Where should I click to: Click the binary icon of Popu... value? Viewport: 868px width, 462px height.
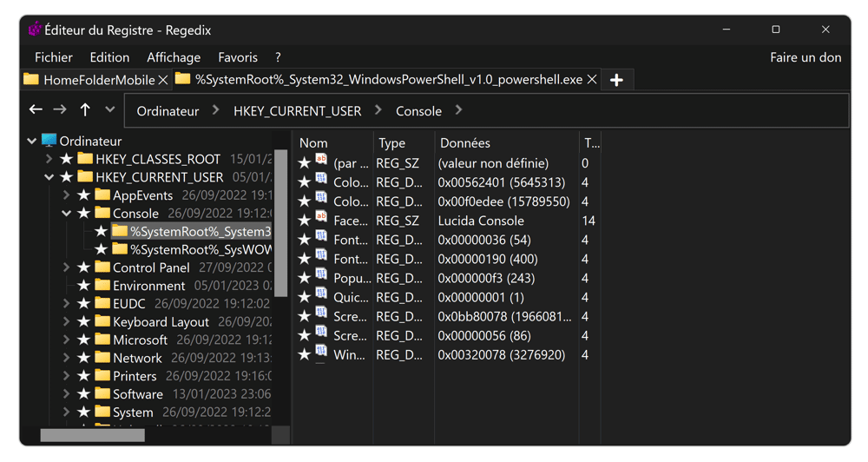tap(322, 276)
